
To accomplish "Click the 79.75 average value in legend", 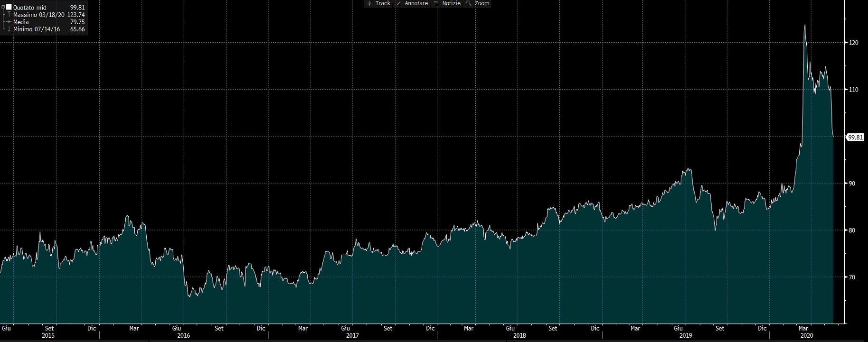I will tap(77, 22).
